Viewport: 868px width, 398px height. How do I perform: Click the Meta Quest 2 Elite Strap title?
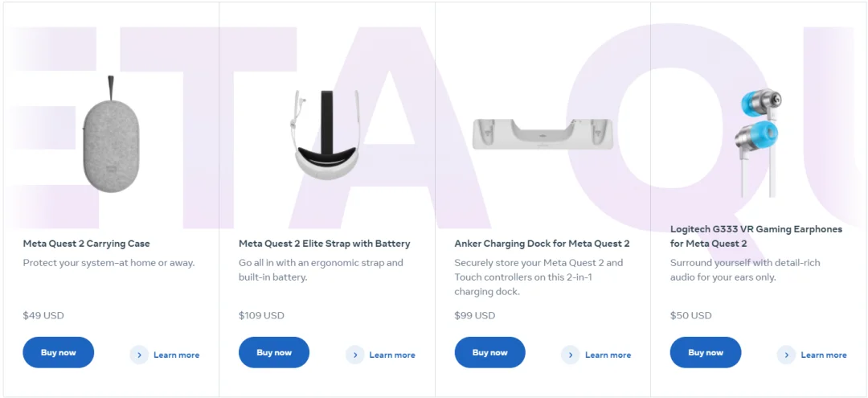tap(325, 244)
